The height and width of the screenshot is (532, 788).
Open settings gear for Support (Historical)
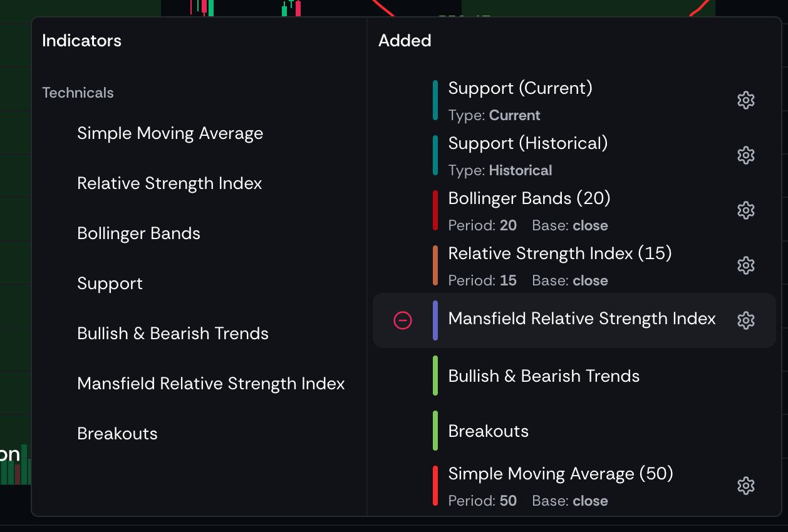(x=745, y=155)
